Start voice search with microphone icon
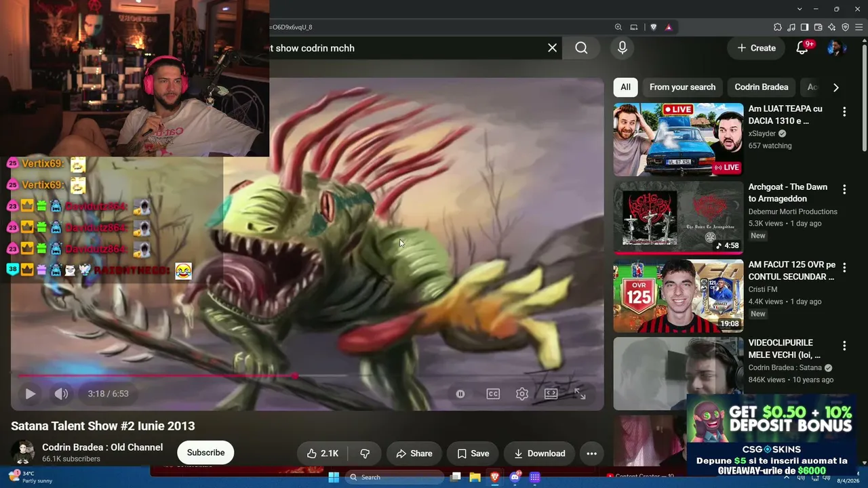 click(x=623, y=48)
